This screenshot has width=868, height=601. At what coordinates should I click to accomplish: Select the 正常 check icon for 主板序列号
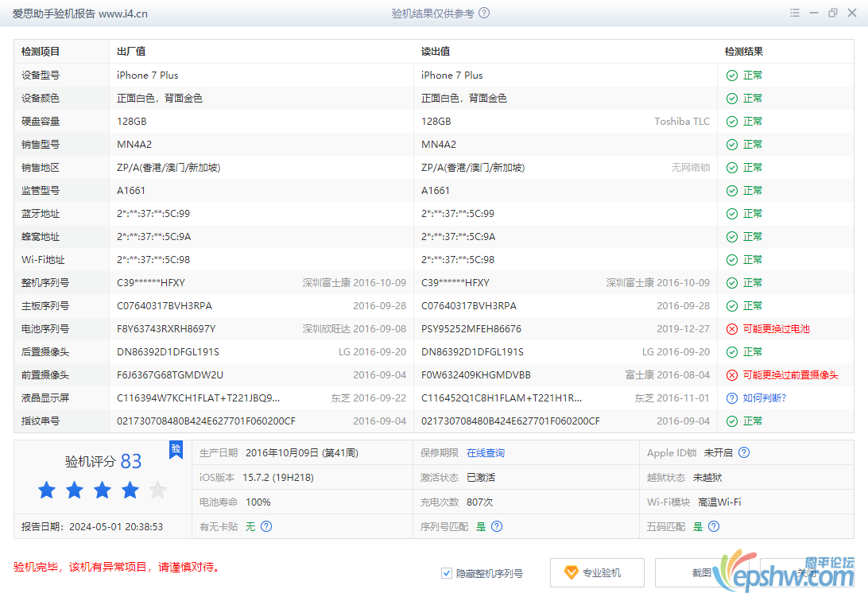(732, 306)
